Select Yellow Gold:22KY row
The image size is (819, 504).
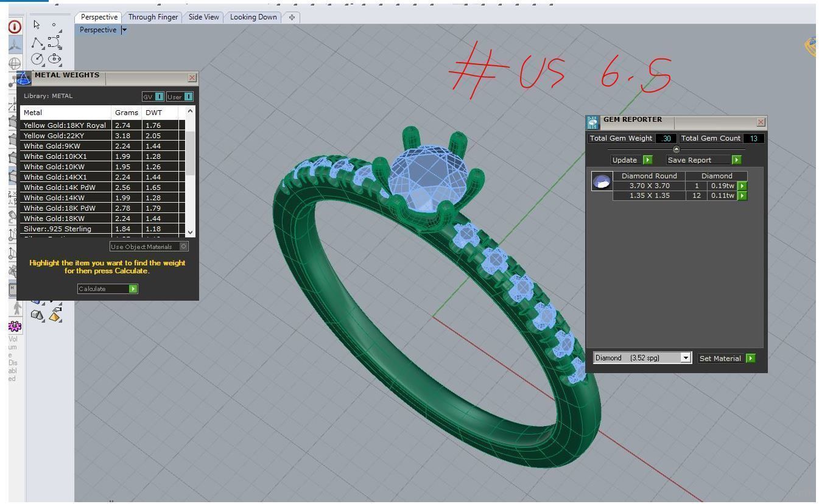click(102, 135)
